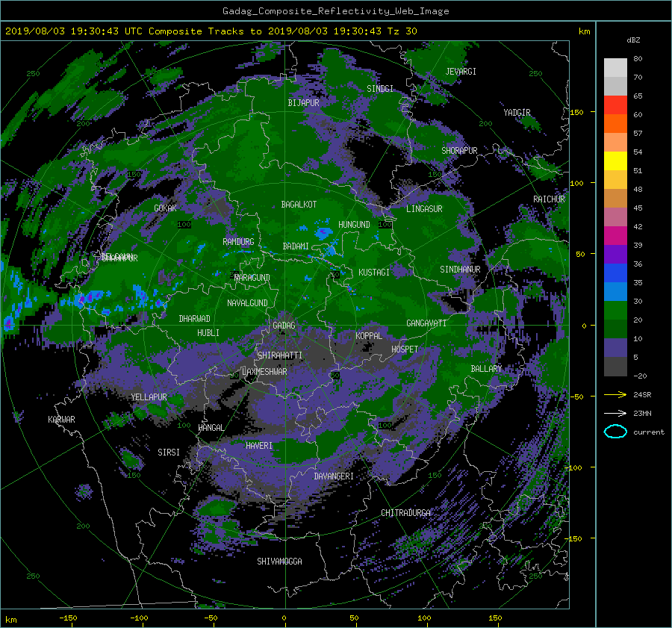Screen dimensions: 672x628
Task: Select the 2019/08/03 19:30:43 UTC timestamp line
Action: (x=211, y=31)
